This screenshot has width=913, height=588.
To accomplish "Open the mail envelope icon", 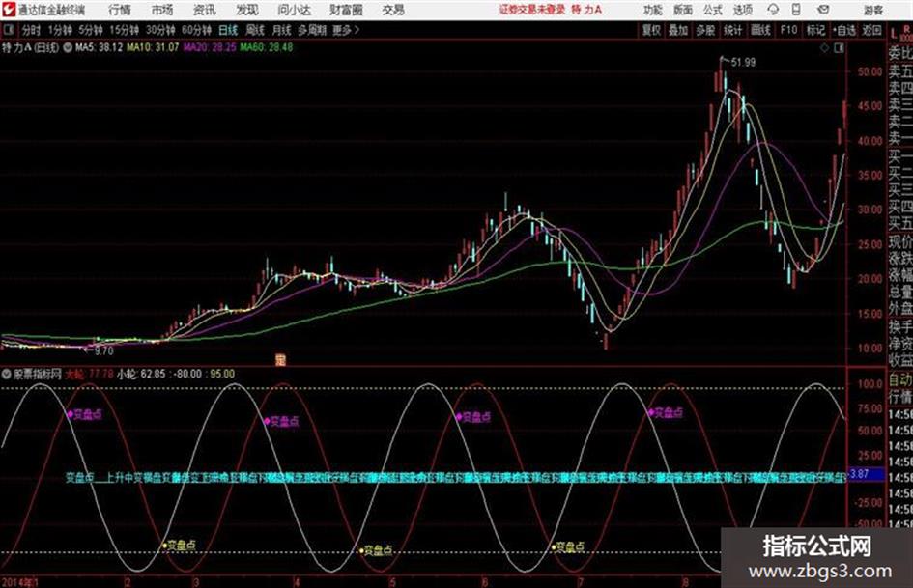I will point(823,10).
